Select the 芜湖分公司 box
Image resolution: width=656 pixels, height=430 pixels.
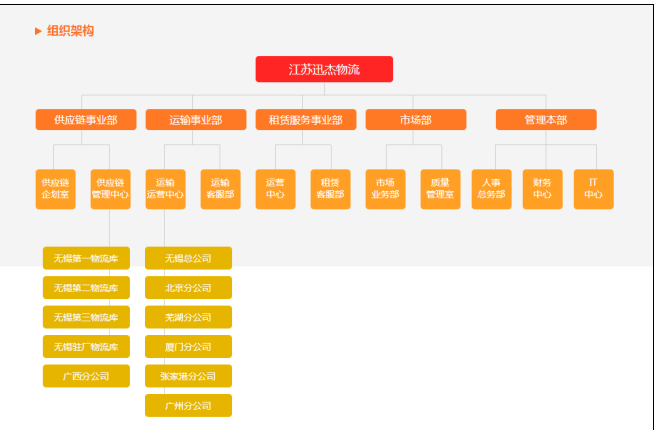(188, 317)
